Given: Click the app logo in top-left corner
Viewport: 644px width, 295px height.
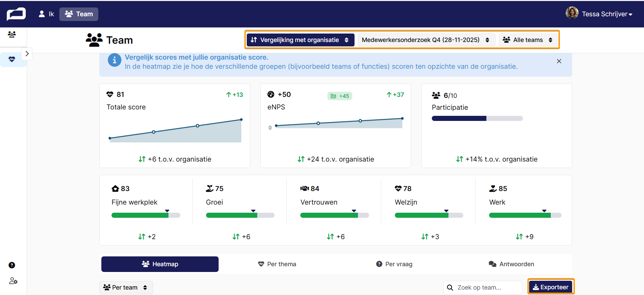Looking at the screenshot, I should pyautogui.click(x=16, y=14).
